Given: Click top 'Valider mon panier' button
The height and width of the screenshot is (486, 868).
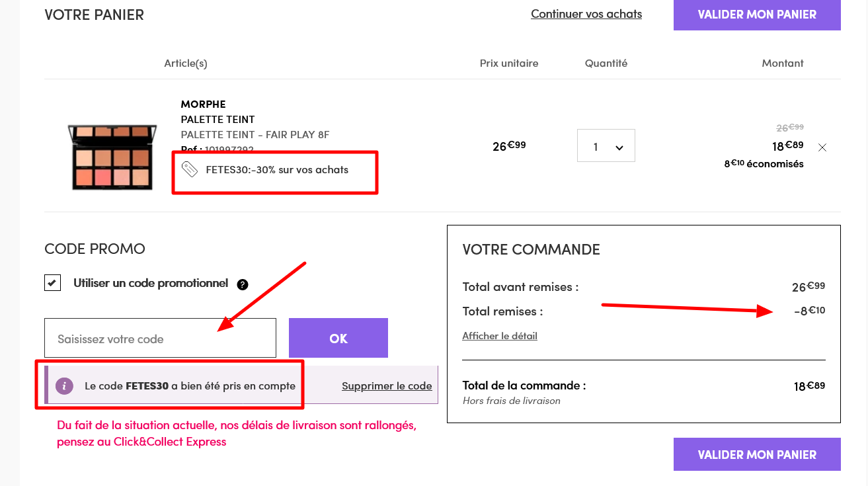Looking at the screenshot, I should [x=757, y=15].
